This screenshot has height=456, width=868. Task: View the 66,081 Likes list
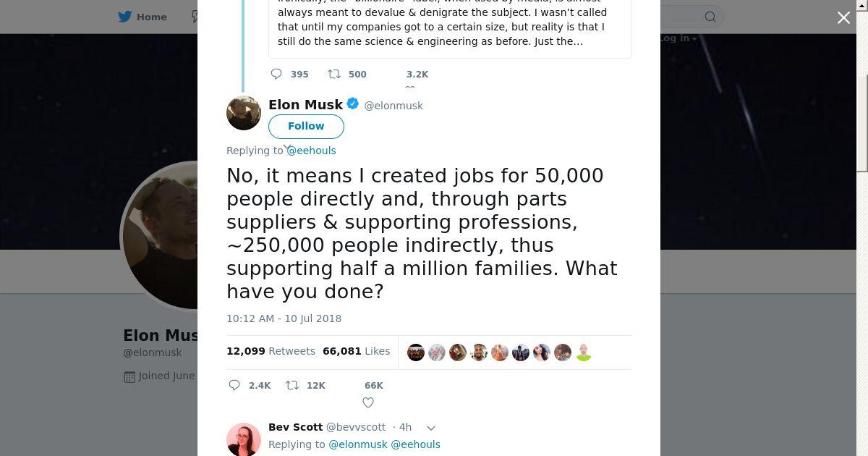tap(357, 351)
